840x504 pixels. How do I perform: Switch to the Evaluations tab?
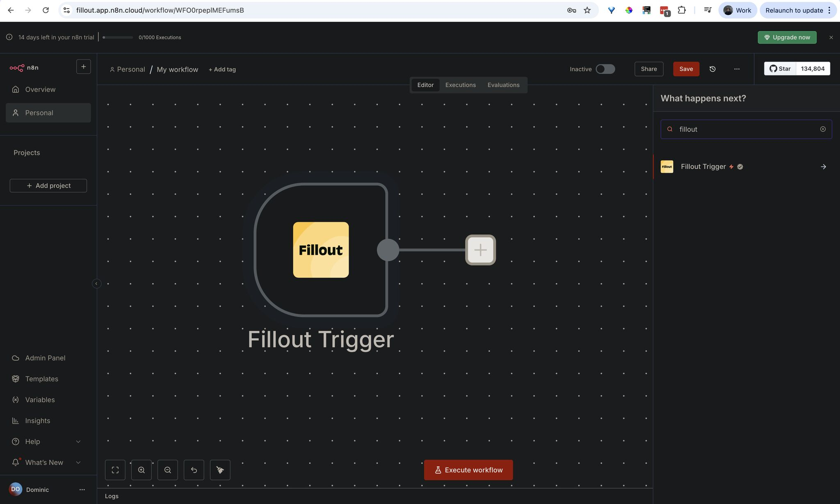[x=503, y=85]
